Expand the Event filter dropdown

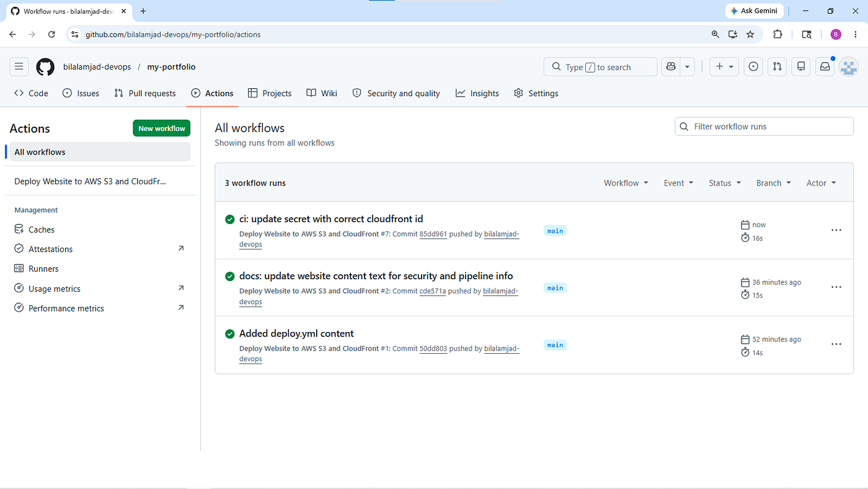(x=678, y=183)
